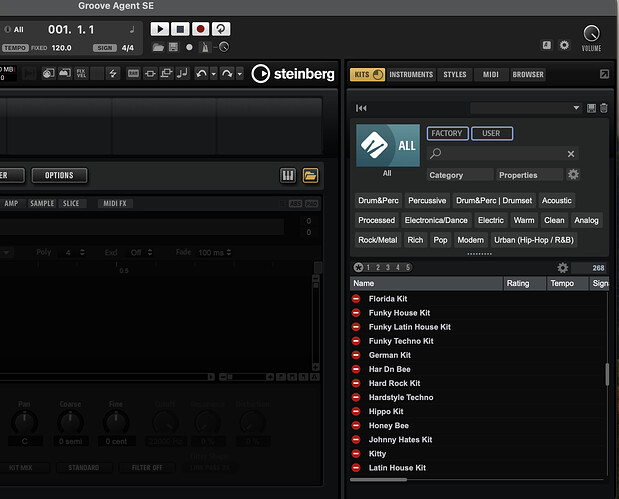Click the icon left of settings gear
Viewport: 619px width, 499px height.
[546, 45]
